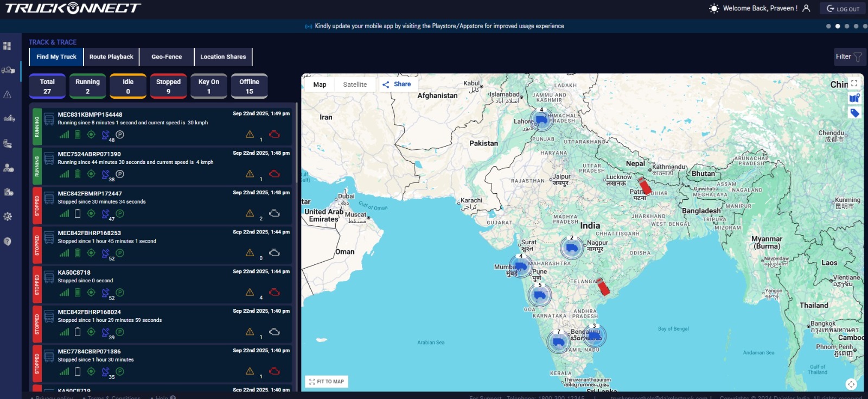Open the Geo-Fence tab
The height and width of the screenshot is (399, 868).
pyautogui.click(x=167, y=56)
